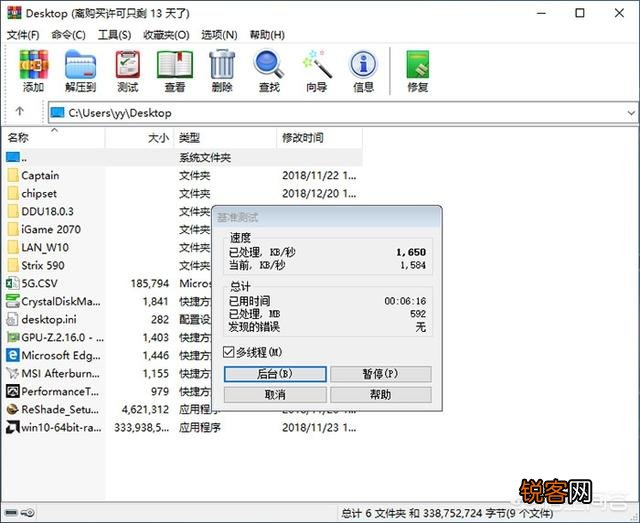Click the 后台(B) background button
640x523 pixels.
coord(275,374)
